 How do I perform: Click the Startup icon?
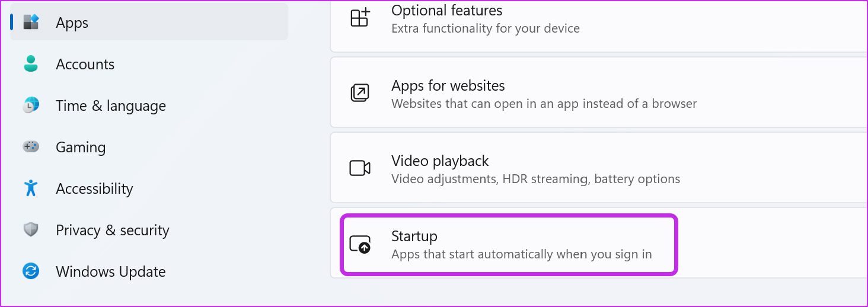click(x=360, y=245)
